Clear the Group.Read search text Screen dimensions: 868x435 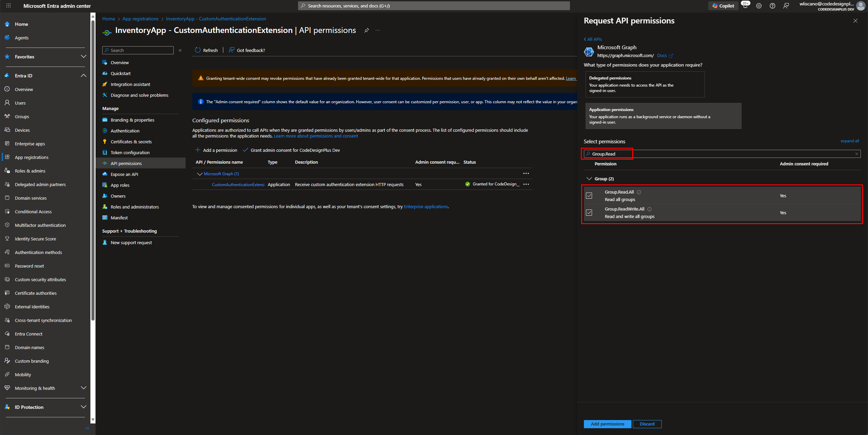(x=857, y=154)
